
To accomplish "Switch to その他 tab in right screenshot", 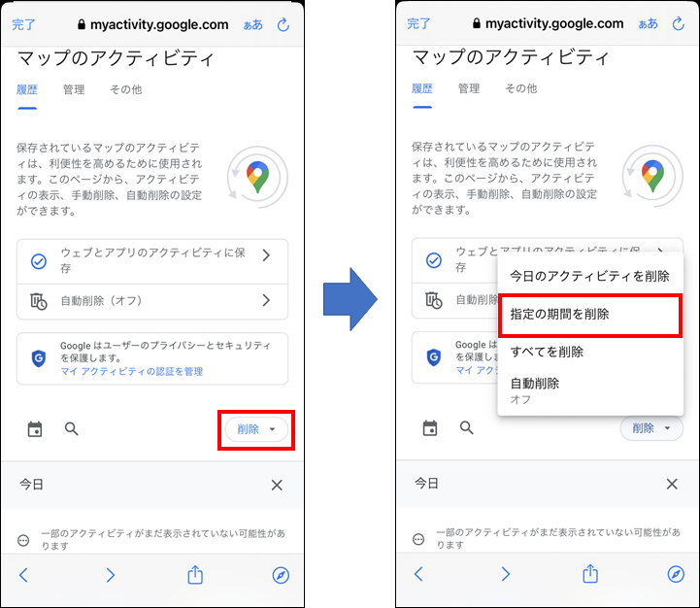I will pos(521,88).
